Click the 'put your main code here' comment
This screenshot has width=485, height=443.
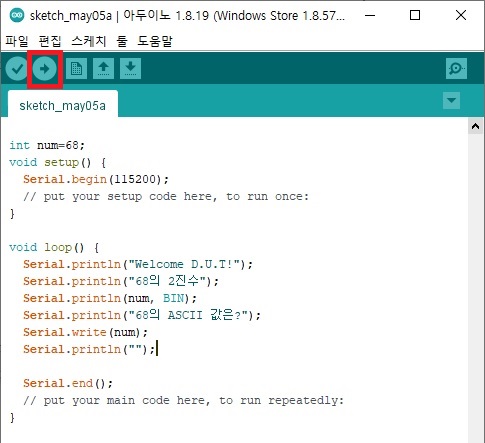click(183, 400)
